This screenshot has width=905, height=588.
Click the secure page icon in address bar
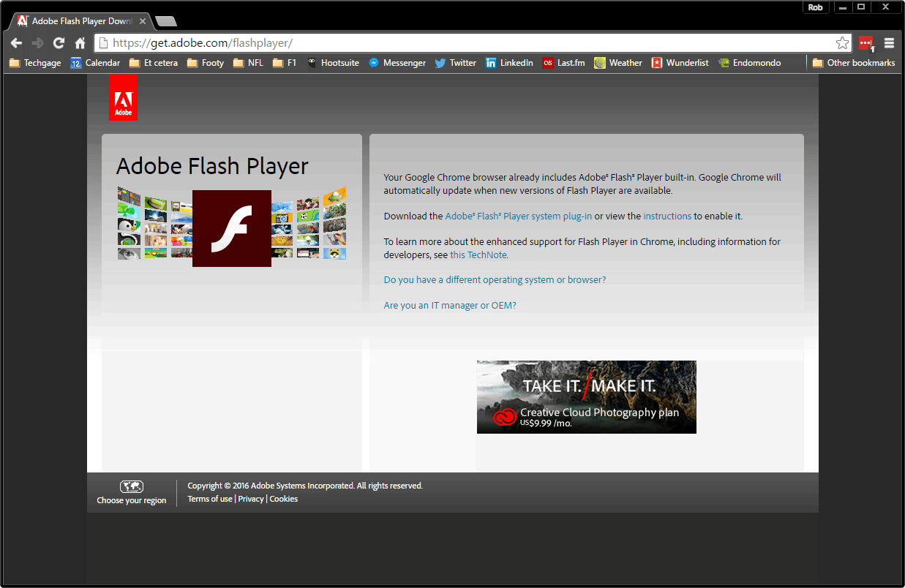coord(103,43)
